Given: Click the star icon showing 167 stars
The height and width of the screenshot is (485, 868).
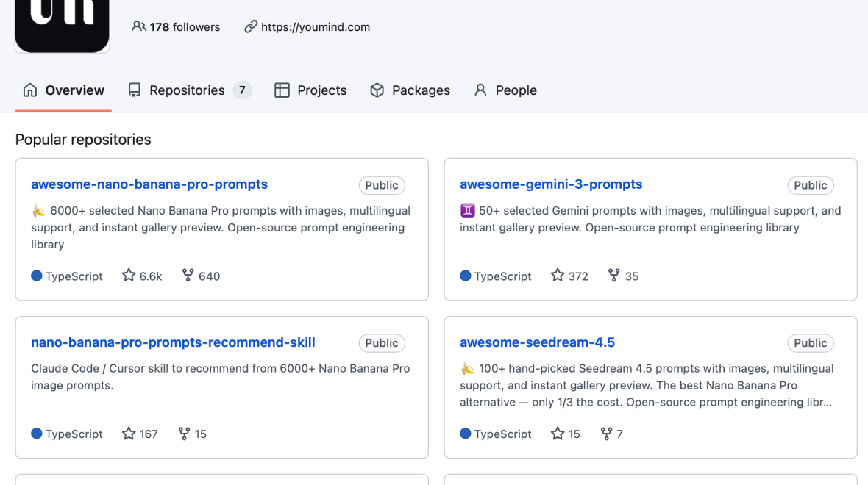Looking at the screenshot, I should [129, 434].
